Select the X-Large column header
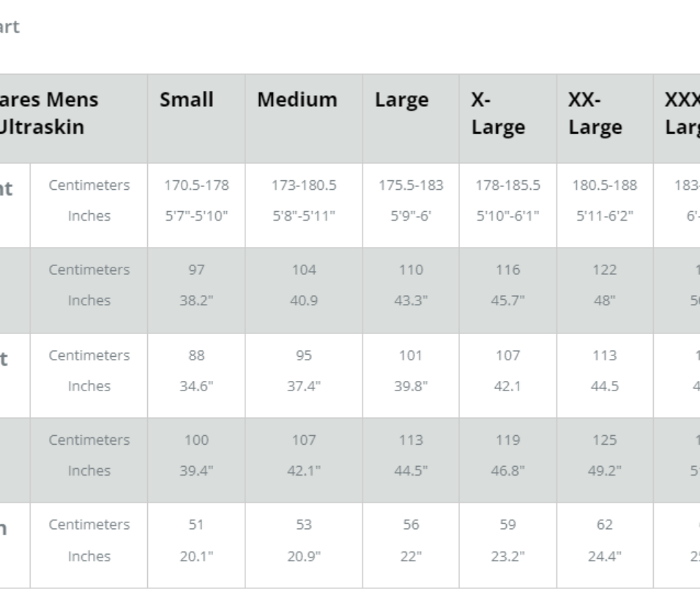 [x=498, y=114]
